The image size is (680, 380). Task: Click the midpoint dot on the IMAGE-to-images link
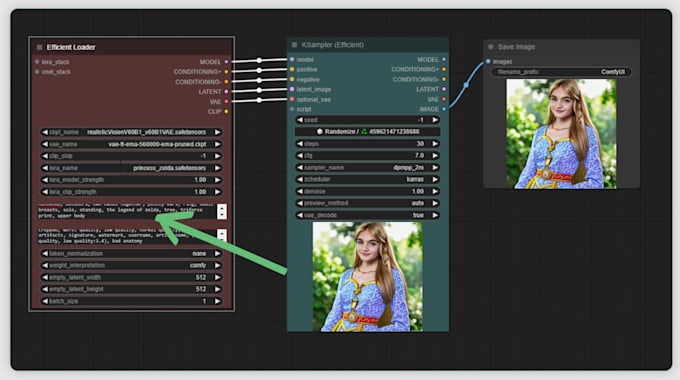(466, 85)
